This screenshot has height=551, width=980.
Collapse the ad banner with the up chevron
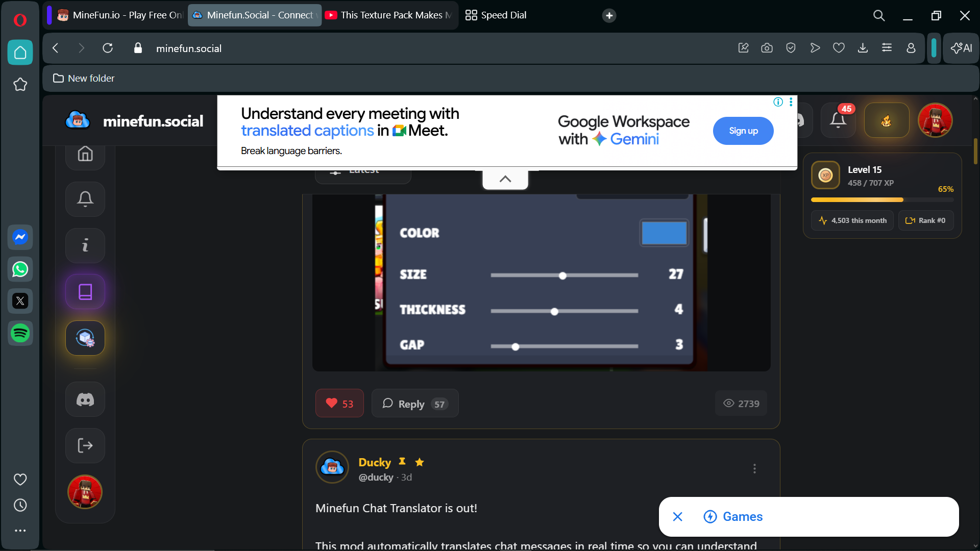[x=505, y=179]
